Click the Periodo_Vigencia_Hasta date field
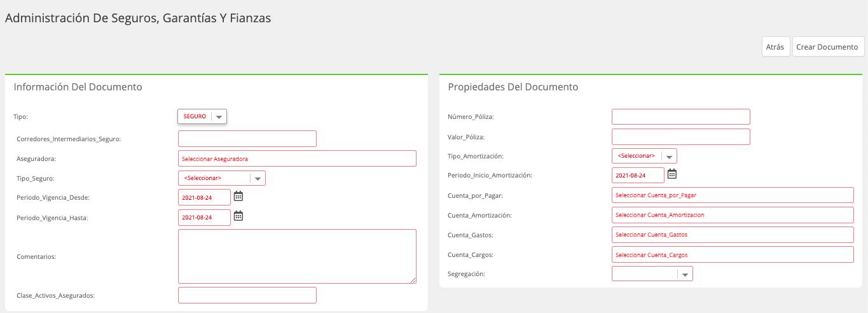 [204, 218]
